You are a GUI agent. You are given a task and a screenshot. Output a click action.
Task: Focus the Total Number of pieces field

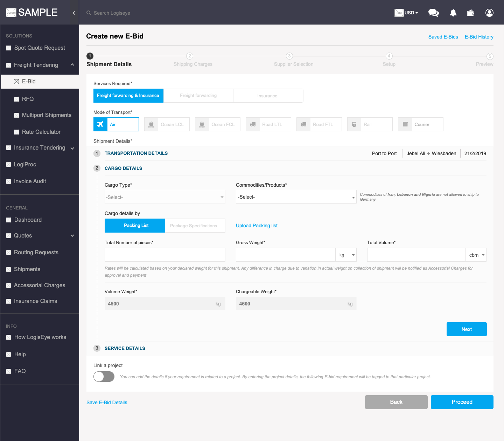[165, 255]
